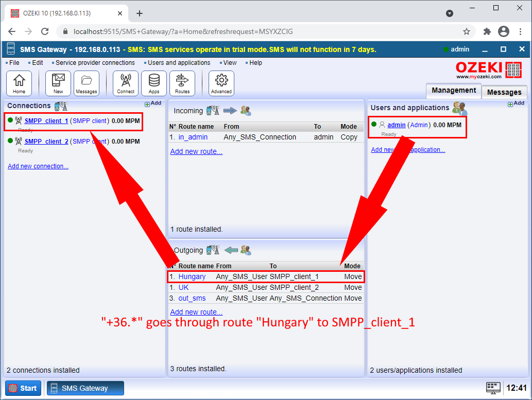
Task: Open the Help menu
Action: click(x=255, y=63)
